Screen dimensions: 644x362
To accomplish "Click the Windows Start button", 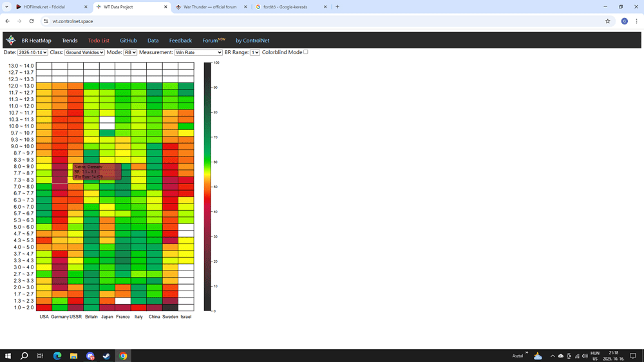I will pos(8,356).
